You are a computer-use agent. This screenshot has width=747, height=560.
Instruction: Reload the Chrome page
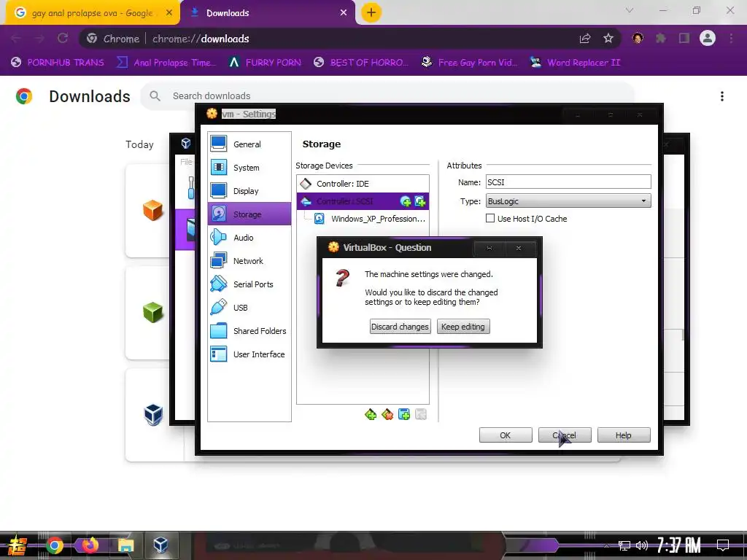[63, 38]
